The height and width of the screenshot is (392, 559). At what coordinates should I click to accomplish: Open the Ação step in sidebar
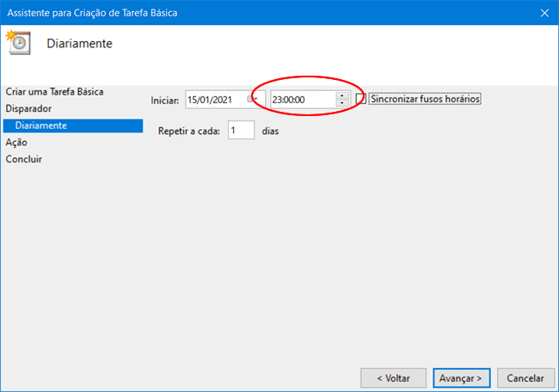(x=17, y=143)
